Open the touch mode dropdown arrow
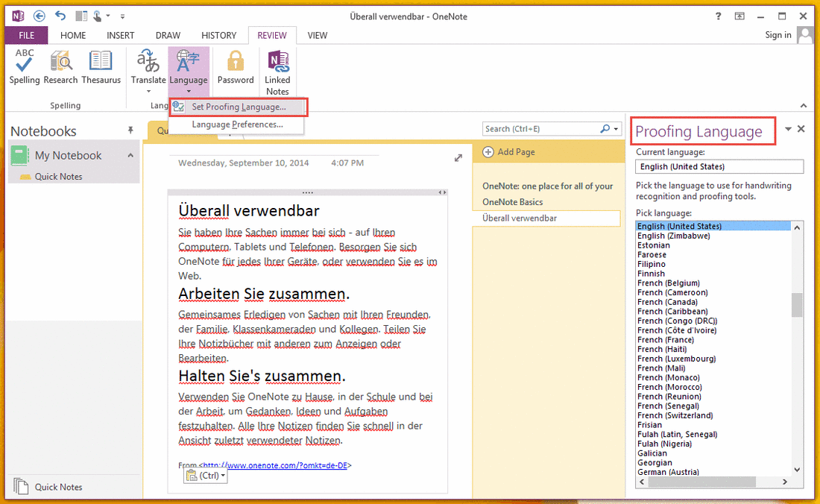This screenshot has width=820, height=504. [x=108, y=16]
